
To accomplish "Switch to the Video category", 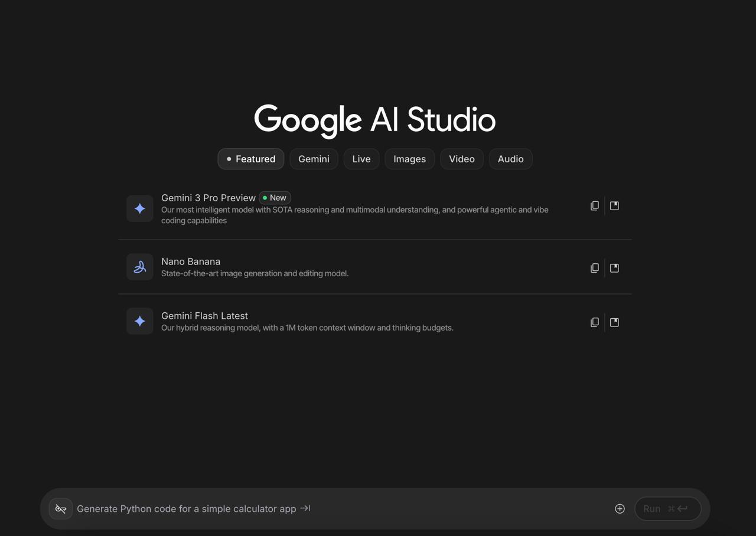I will pos(461,159).
